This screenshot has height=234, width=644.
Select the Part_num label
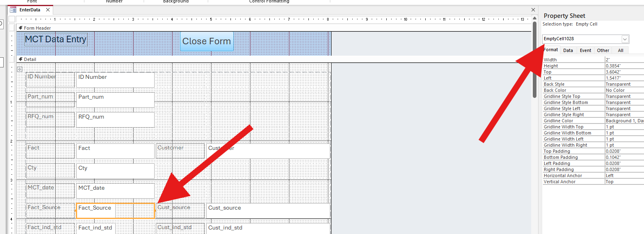(x=50, y=100)
